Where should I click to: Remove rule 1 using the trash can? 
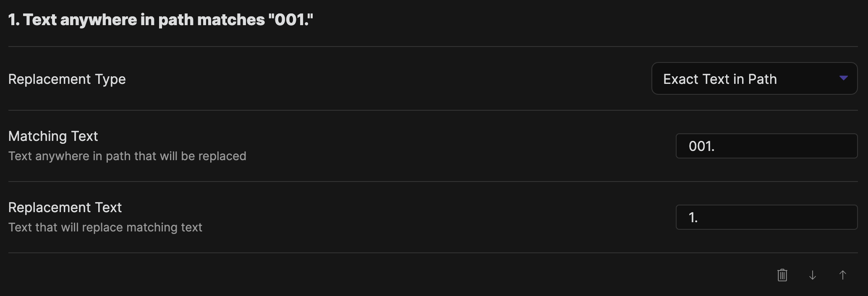tap(782, 275)
